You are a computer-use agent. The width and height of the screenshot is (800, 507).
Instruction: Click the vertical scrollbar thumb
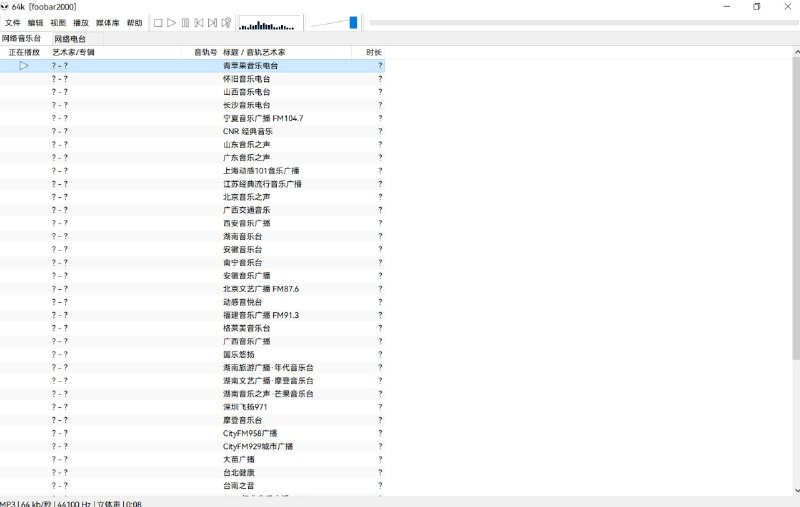pyautogui.click(x=796, y=208)
